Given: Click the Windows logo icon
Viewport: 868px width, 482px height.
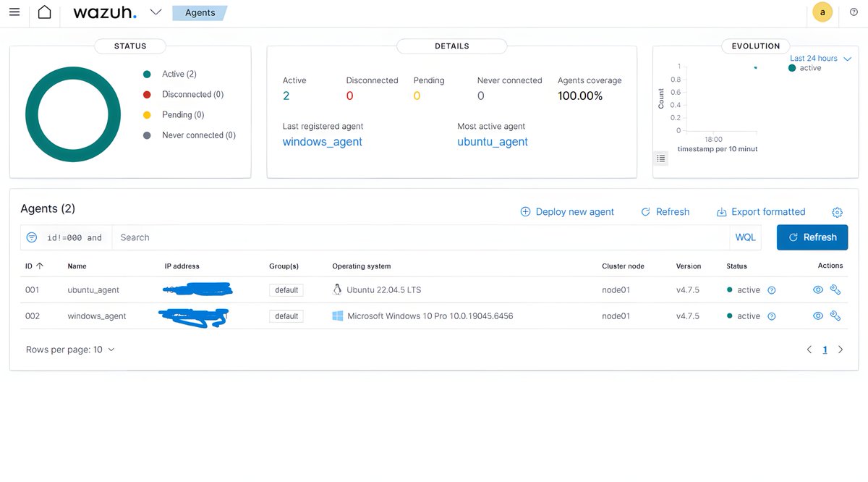Looking at the screenshot, I should pos(338,316).
